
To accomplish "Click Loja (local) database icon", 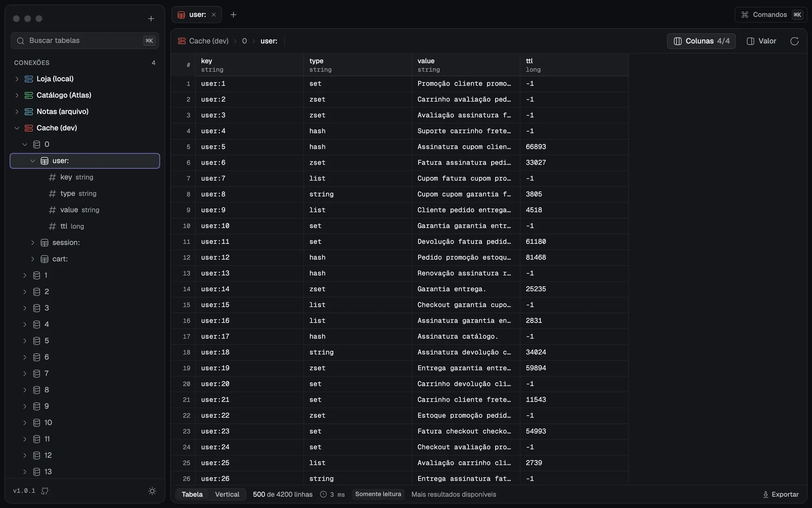I will point(28,79).
